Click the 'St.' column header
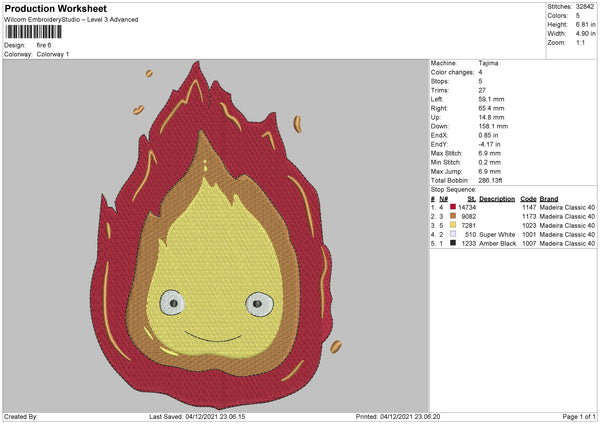This screenshot has width=600, height=424. pos(471,199)
